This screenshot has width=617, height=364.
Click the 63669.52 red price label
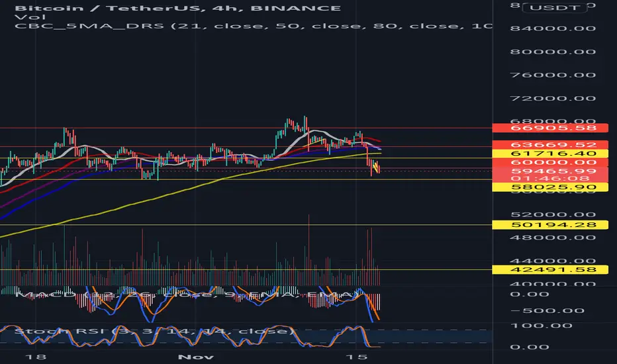[x=550, y=145]
